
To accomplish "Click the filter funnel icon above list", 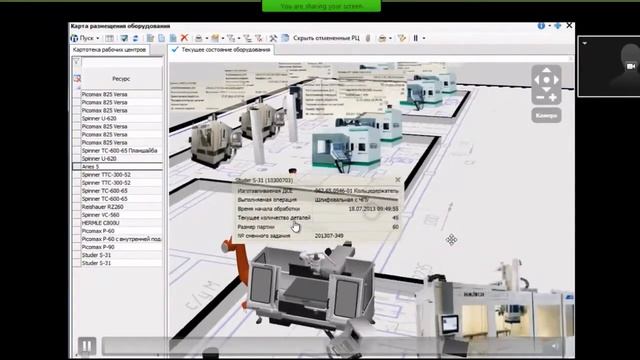I will 76,62.
